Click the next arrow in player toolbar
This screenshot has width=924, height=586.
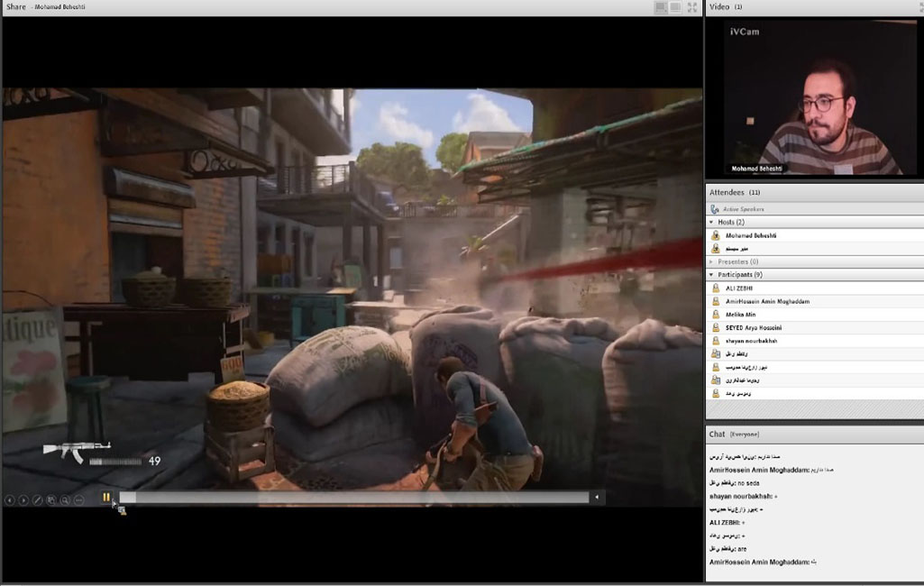point(23,500)
